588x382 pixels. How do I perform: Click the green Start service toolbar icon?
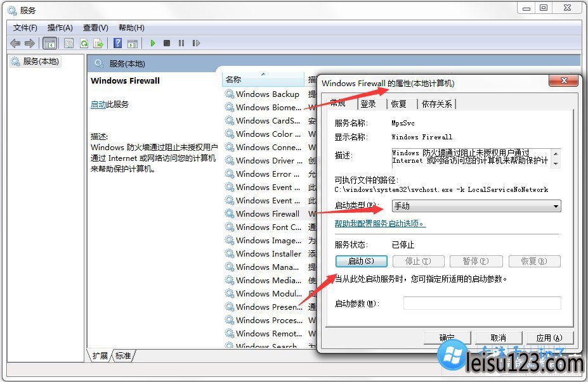point(153,43)
